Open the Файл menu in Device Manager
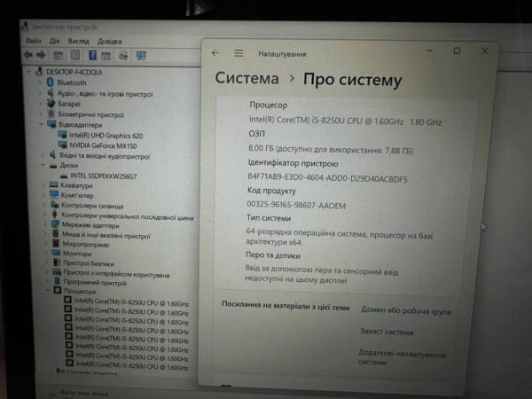Viewport: 532px width, 399px height. click(x=34, y=41)
